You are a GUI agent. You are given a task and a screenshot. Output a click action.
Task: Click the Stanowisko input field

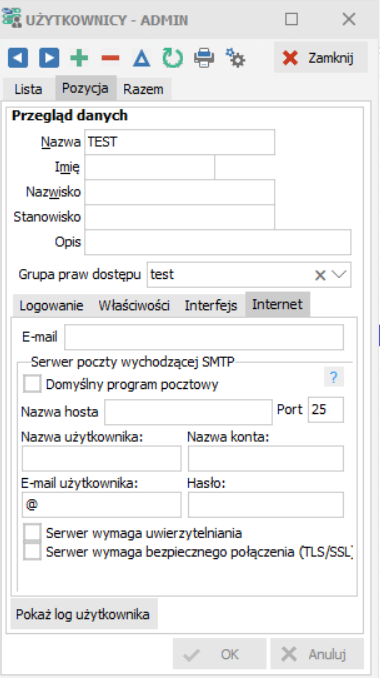[180, 217]
